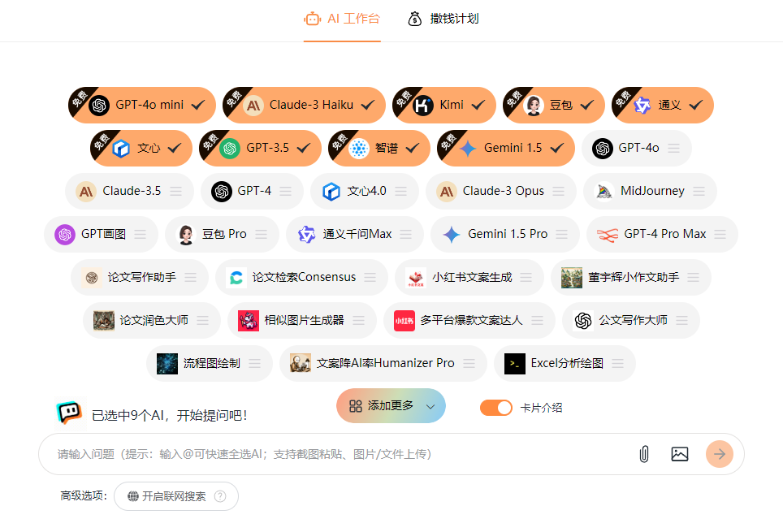Select the GPT-4 model name
This screenshot has width=783, height=532.
[255, 192]
